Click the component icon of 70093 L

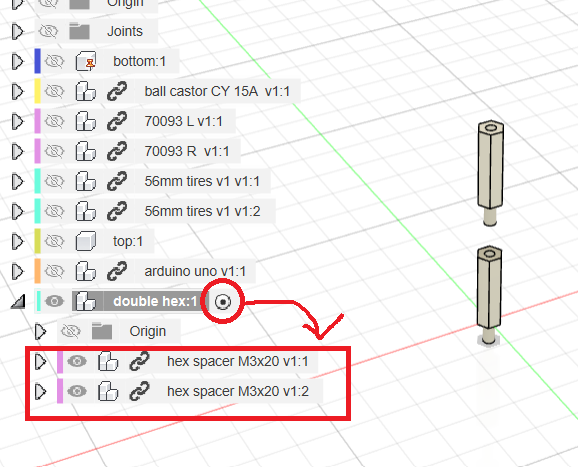point(86,121)
